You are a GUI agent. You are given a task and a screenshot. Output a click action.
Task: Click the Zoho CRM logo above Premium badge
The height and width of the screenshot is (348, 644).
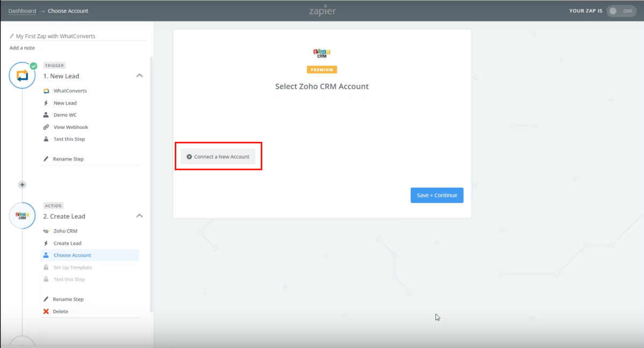[x=322, y=53]
